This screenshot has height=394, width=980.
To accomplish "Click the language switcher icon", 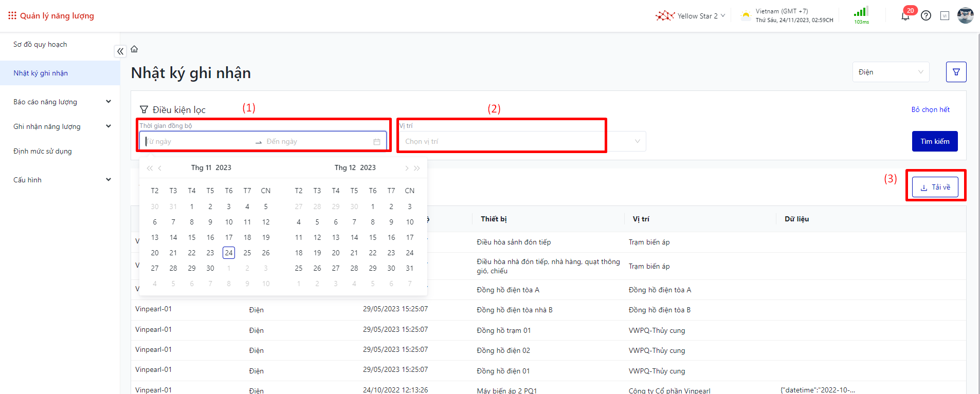I will click(x=945, y=16).
